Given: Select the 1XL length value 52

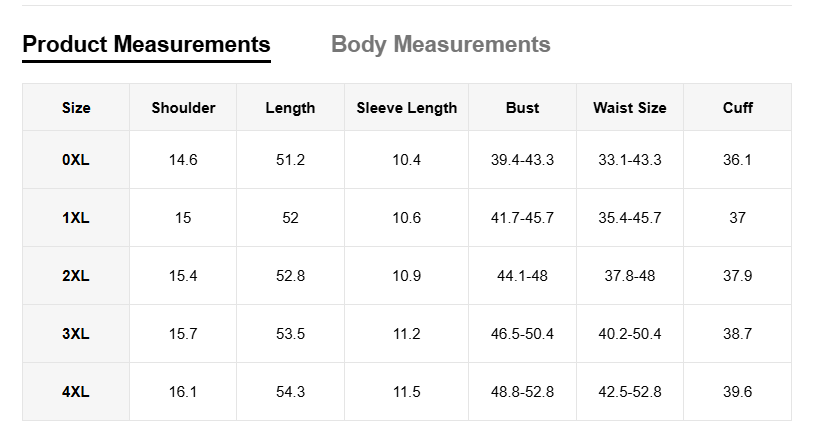Looking at the screenshot, I should 290,218.
